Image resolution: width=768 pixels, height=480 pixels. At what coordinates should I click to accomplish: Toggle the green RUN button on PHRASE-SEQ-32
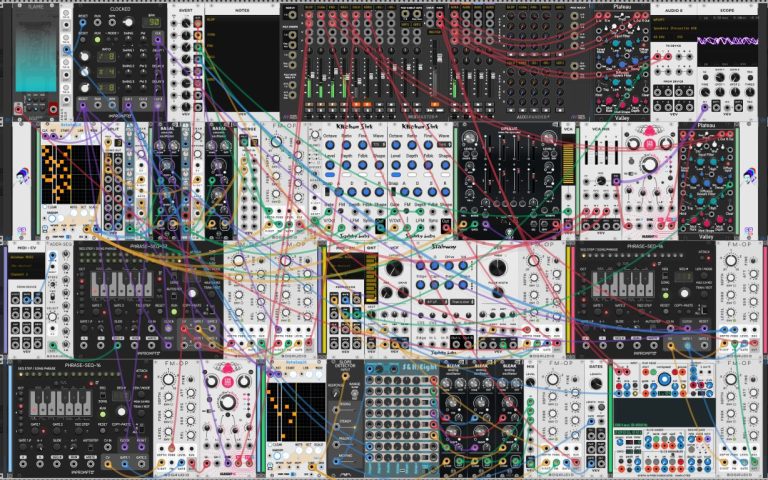point(174,312)
